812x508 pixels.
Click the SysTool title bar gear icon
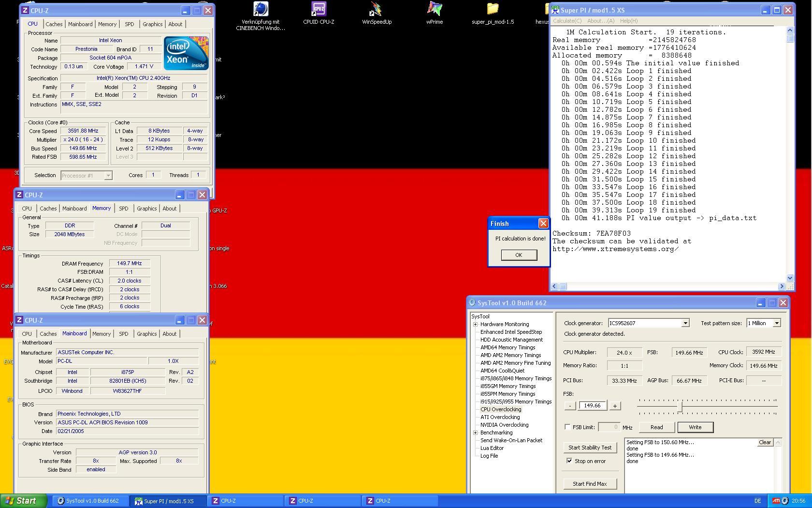coord(472,303)
